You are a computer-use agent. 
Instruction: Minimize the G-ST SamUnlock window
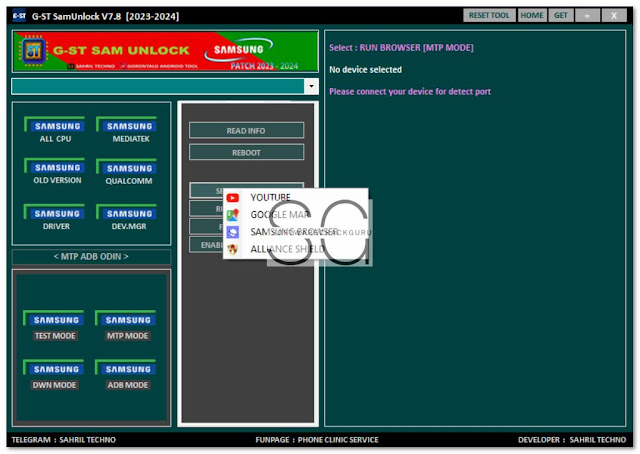tap(587, 16)
